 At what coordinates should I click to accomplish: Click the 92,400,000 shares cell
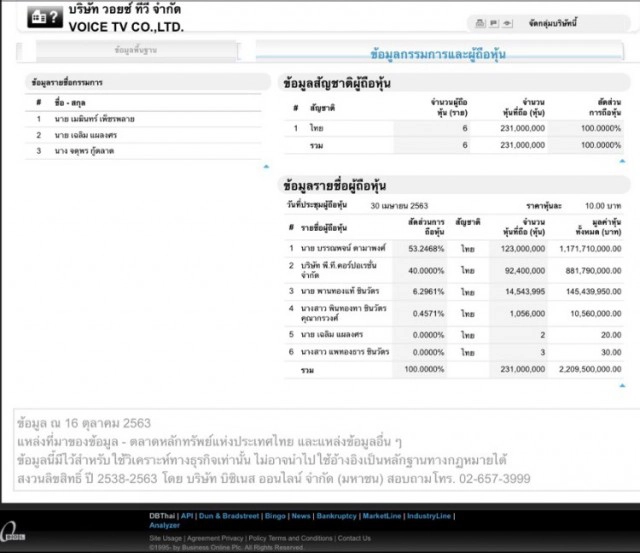(525, 271)
